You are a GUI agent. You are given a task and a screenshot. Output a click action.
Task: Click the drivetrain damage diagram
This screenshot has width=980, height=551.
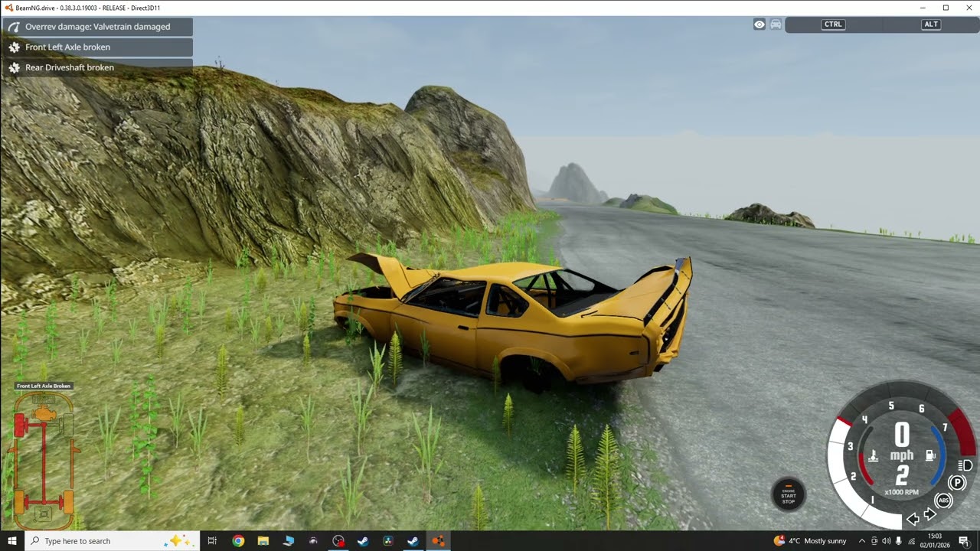44,461
